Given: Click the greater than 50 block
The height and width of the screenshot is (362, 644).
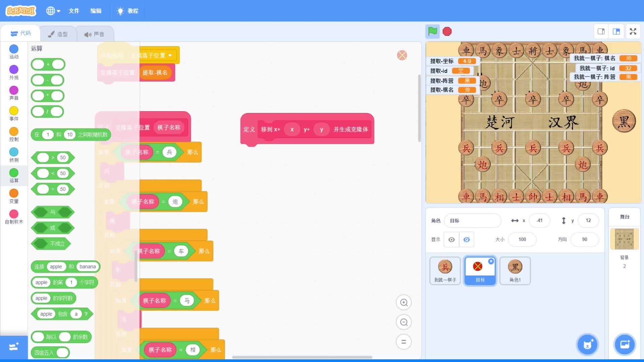Looking at the screenshot, I should [53, 158].
